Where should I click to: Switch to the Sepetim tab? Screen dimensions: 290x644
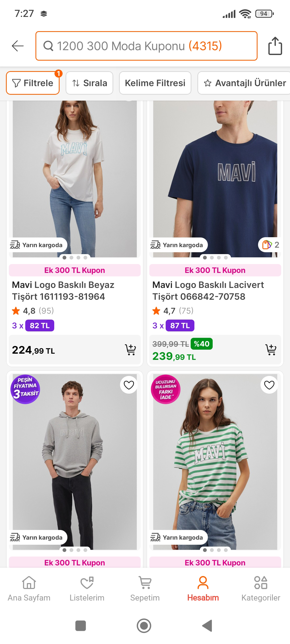click(x=145, y=588)
